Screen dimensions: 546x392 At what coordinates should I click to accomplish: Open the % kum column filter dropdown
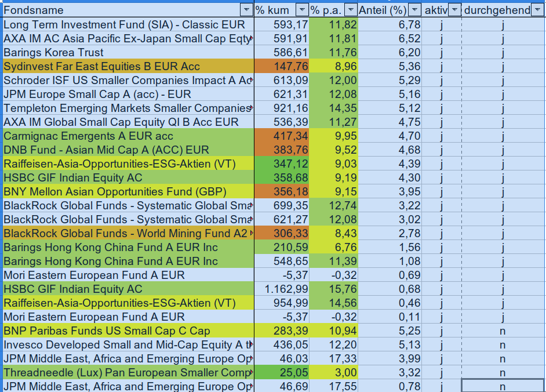tap(302, 10)
